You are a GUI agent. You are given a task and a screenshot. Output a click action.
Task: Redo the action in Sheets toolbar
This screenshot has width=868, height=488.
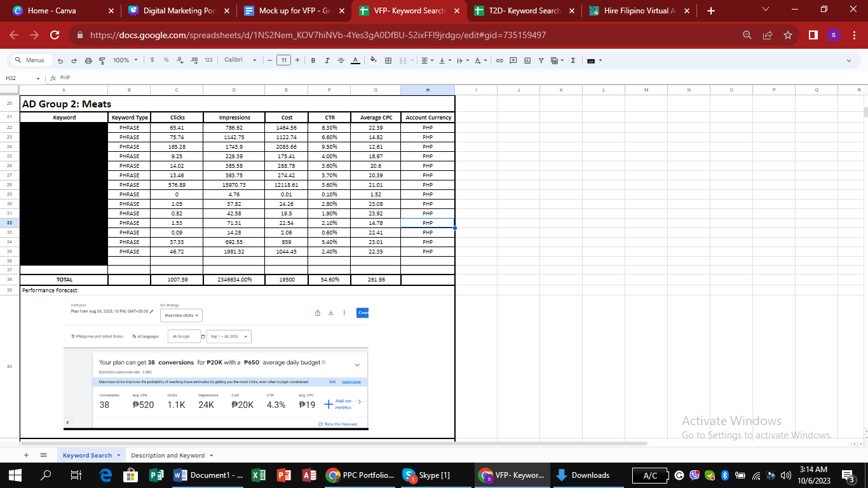74,60
